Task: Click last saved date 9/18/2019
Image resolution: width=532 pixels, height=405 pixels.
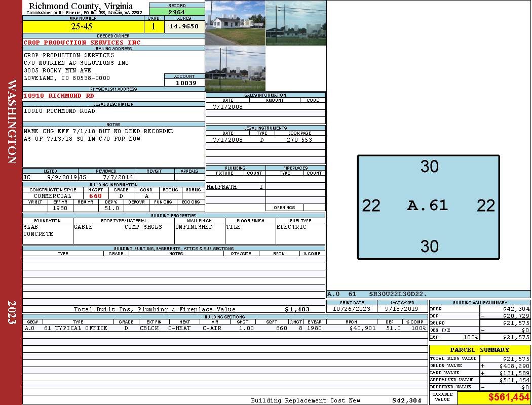Action: click(402, 309)
